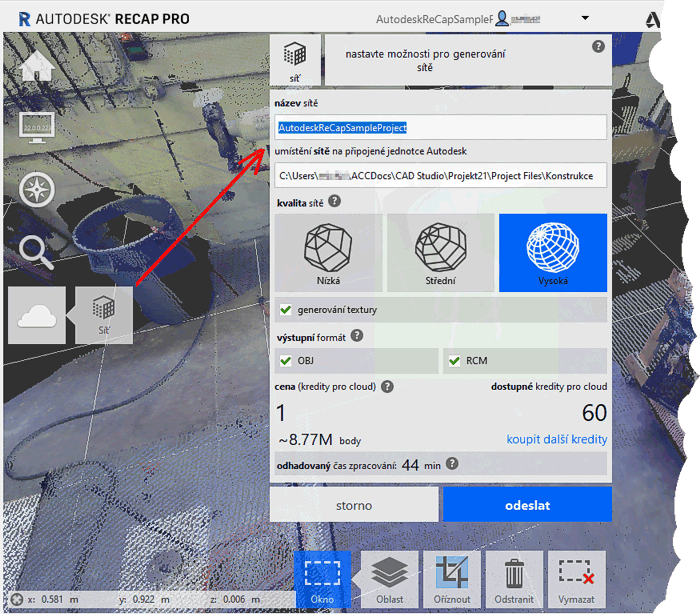Choose the Oříznout crop tool
Image resolution: width=700 pixels, height=614 pixels.
pyautogui.click(x=452, y=580)
